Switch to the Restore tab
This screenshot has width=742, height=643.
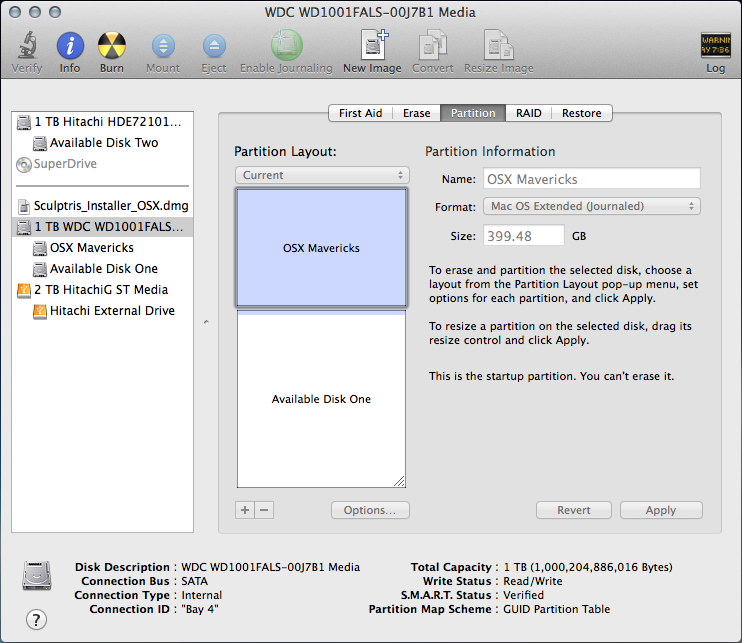click(x=582, y=113)
